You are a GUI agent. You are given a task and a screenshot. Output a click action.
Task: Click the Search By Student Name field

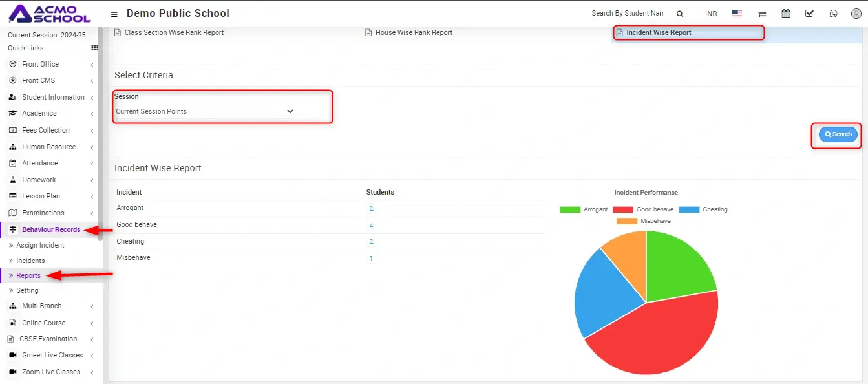[x=627, y=14]
